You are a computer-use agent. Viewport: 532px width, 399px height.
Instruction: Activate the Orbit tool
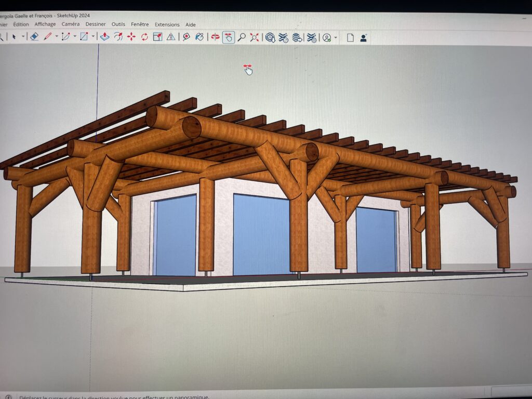(215, 37)
